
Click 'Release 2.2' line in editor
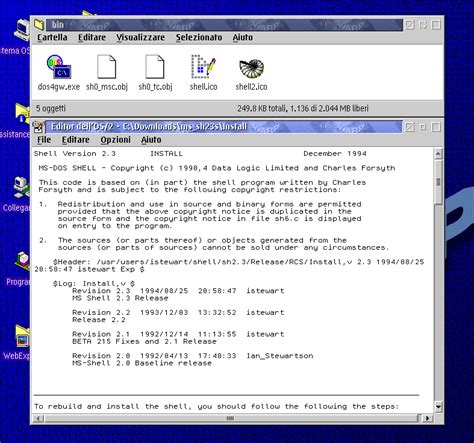click(99, 320)
